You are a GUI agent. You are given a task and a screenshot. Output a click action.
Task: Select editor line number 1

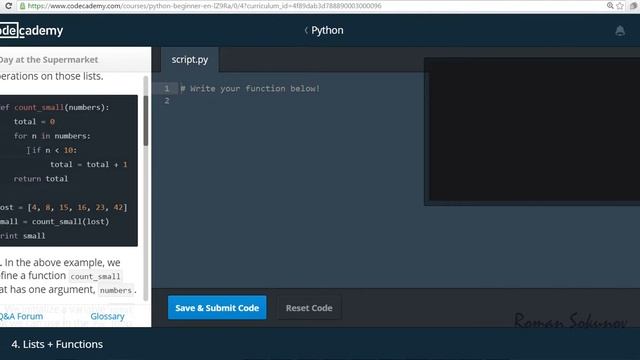coord(167,89)
